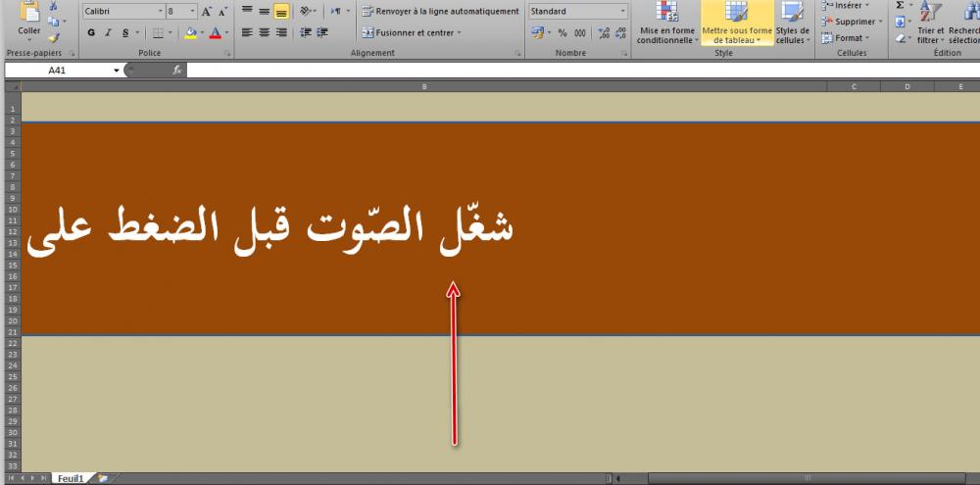Open Fusionner et centrer dropdown arrow
Screen dimensions: 980x485
pos(459,32)
